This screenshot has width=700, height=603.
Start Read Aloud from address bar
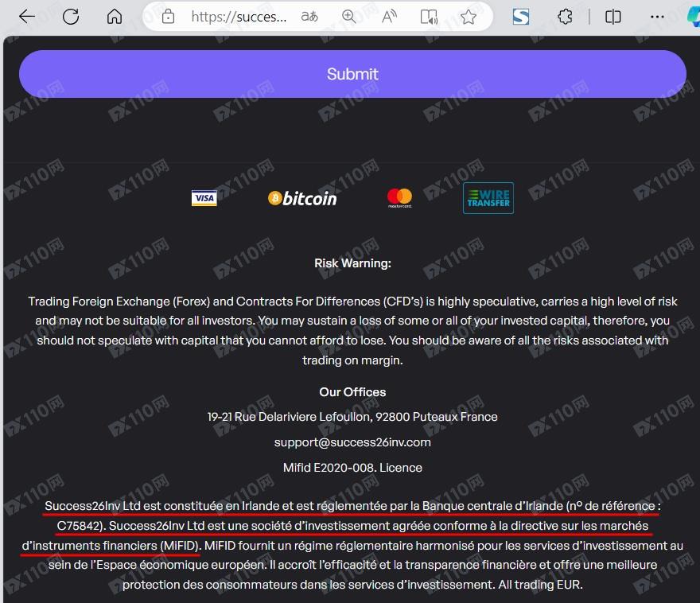coord(389,17)
